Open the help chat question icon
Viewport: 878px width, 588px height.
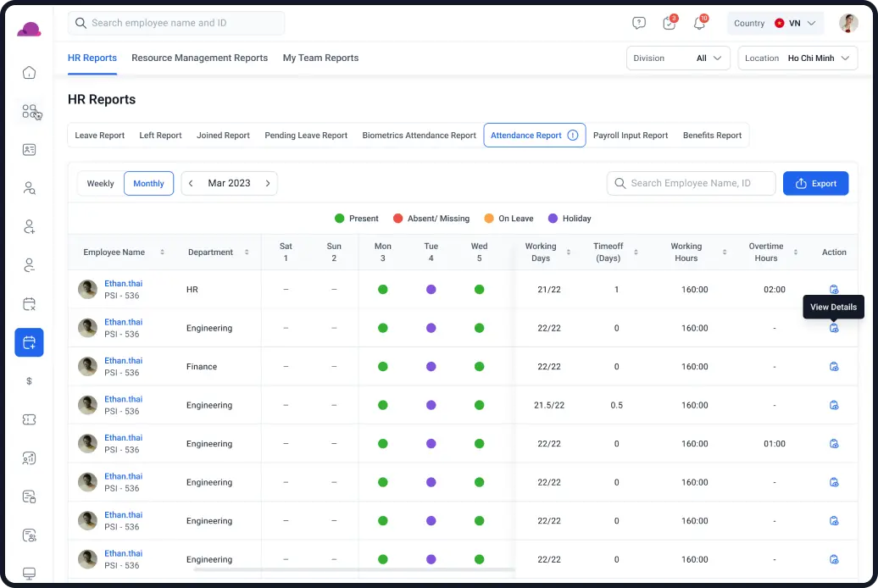(639, 23)
